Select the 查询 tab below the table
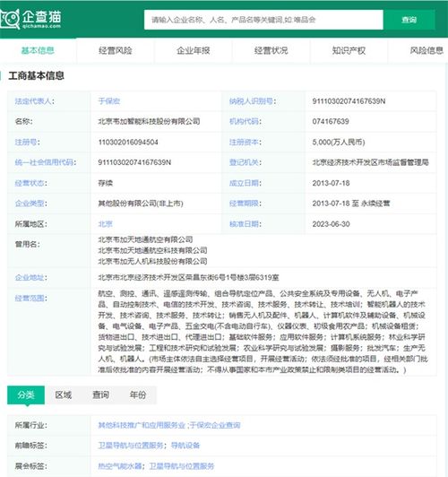This screenshot has width=448, height=477. click(x=100, y=395)
